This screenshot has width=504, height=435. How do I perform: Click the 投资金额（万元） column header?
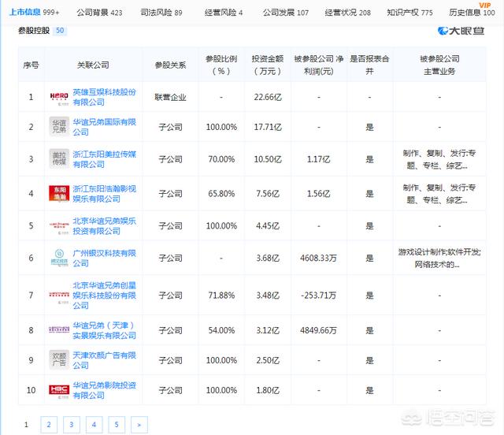(268, 65)
